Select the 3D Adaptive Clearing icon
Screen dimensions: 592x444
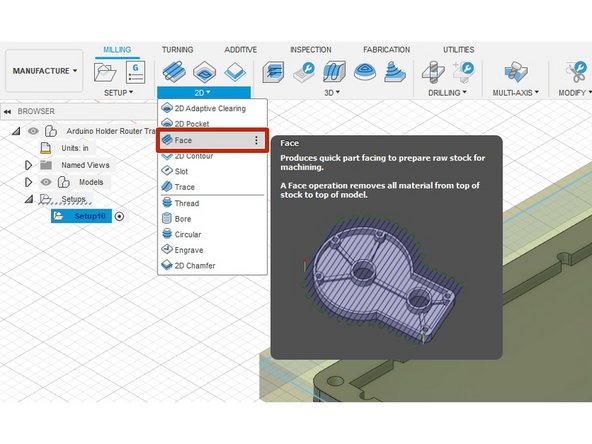coord(273,72)
